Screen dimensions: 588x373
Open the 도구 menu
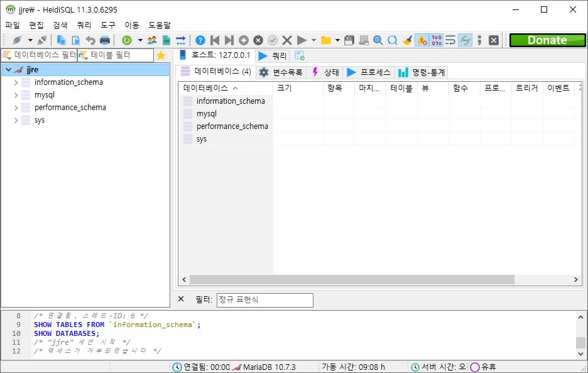(108, 25)
